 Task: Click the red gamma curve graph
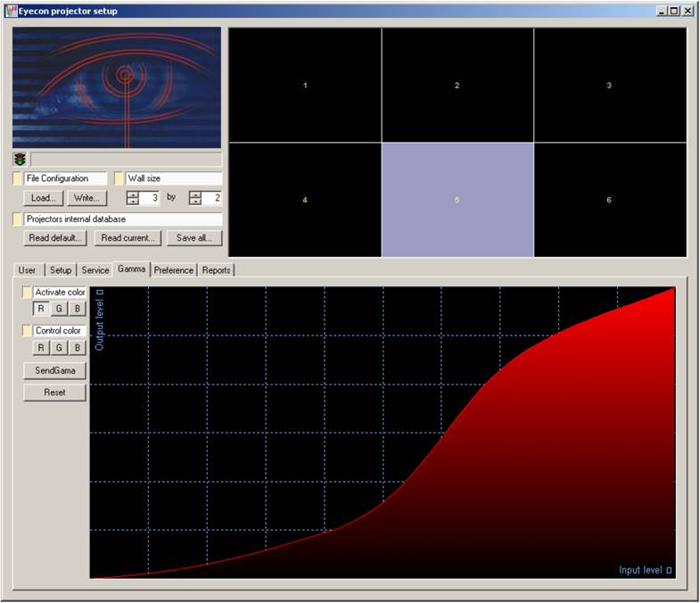click(383, 433)
